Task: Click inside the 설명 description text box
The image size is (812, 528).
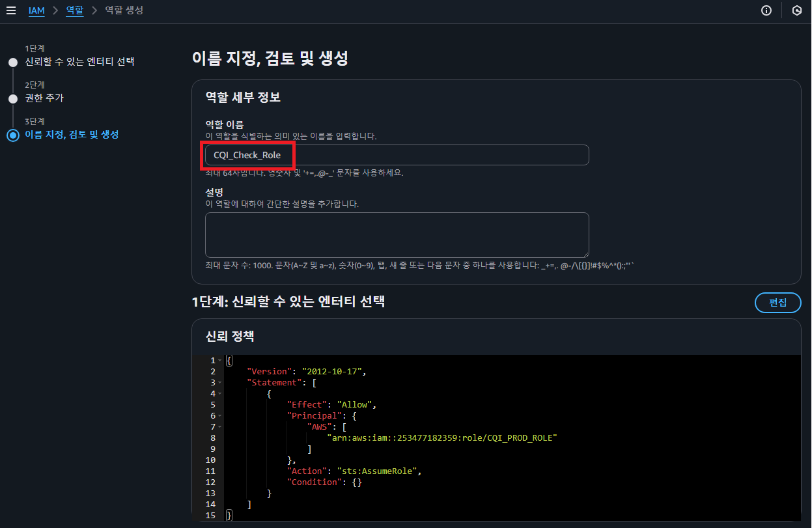Action: 397,234
